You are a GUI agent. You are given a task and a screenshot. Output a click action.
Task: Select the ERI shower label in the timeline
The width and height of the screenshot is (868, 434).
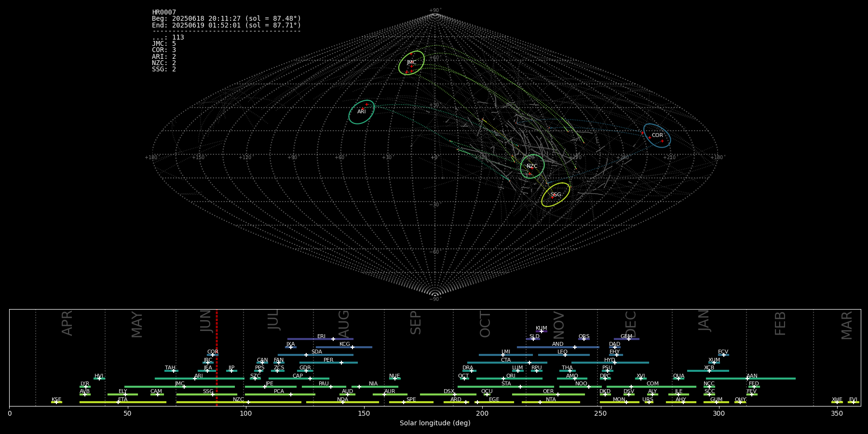[321, 337]
